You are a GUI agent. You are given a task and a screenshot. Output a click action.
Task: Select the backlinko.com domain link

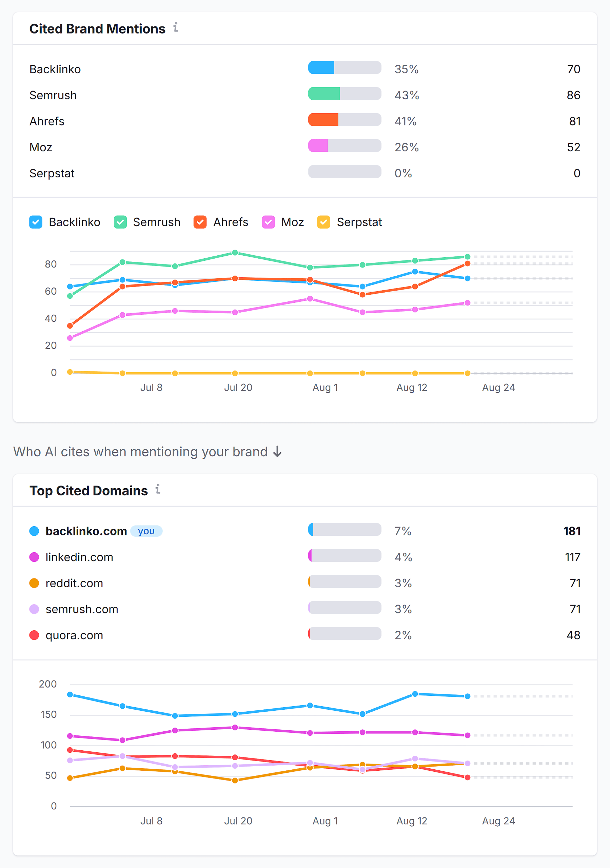point(86,531)
